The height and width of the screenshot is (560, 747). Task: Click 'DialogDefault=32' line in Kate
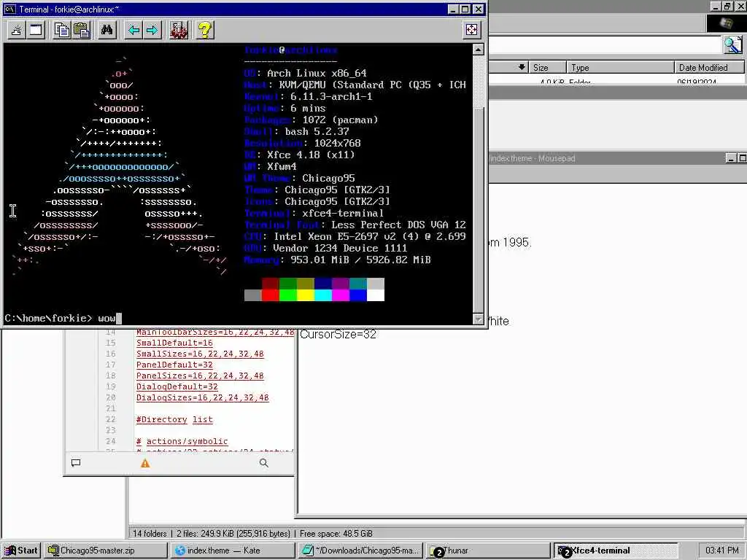(177, 386)
